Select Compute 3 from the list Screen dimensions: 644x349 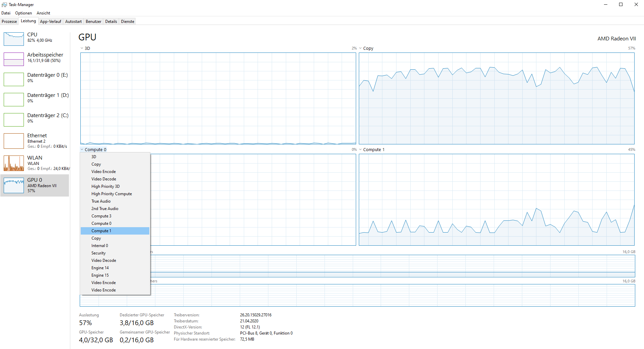click(x=115, y=216)
